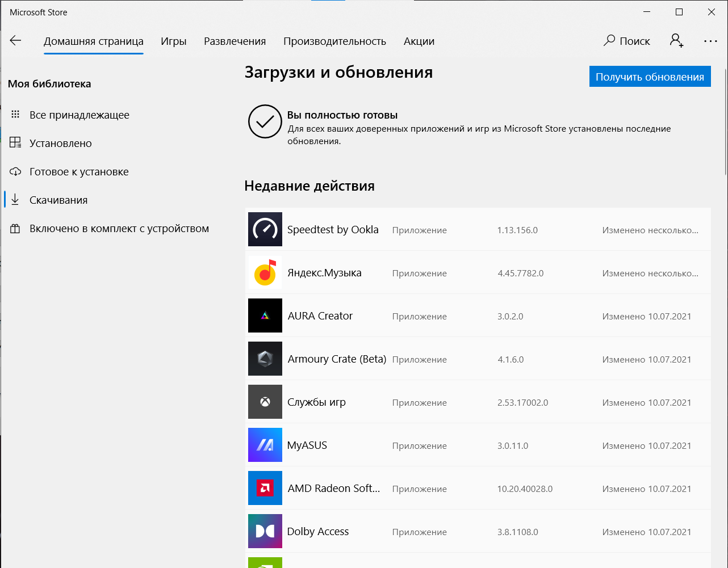Open the Dolby Access app name
Screen dimensions: 728x568
pos(318,531)
